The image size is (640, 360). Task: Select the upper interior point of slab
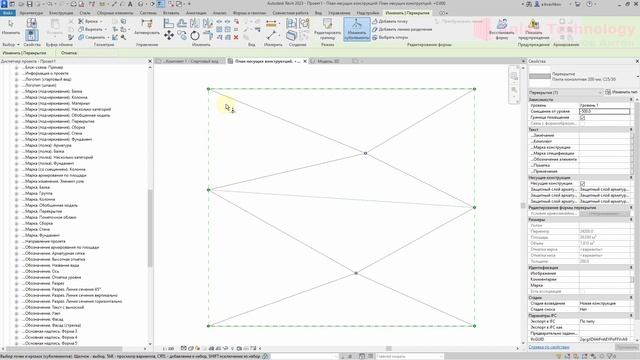coord(365,153)
